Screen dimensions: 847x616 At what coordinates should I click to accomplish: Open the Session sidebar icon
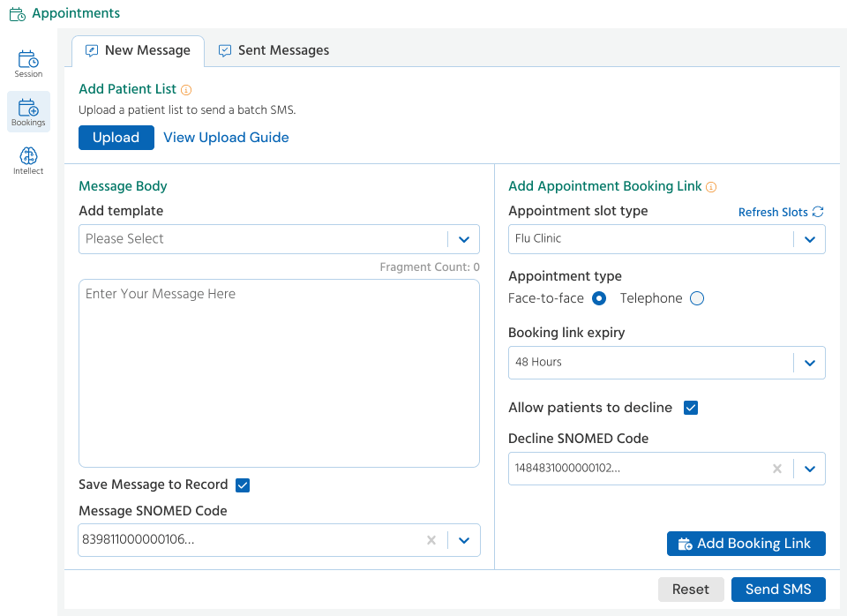click(x=28, y=64)
